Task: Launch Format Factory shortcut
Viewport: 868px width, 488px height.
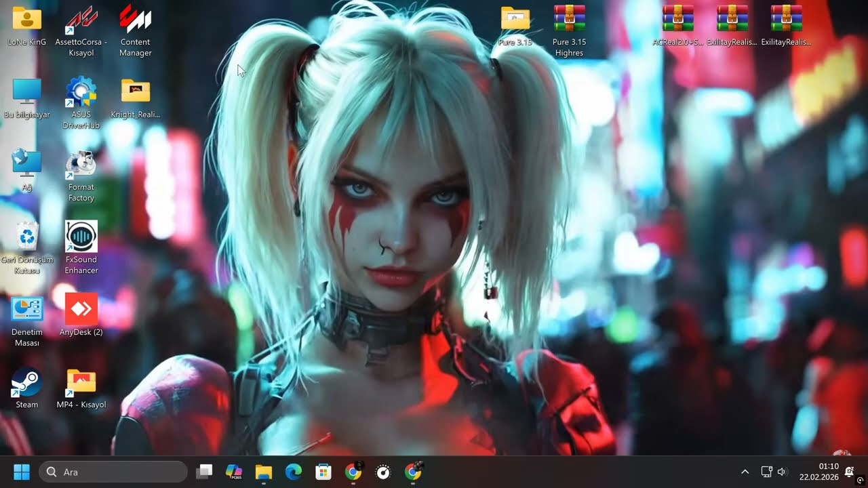Action: (81, 176)
